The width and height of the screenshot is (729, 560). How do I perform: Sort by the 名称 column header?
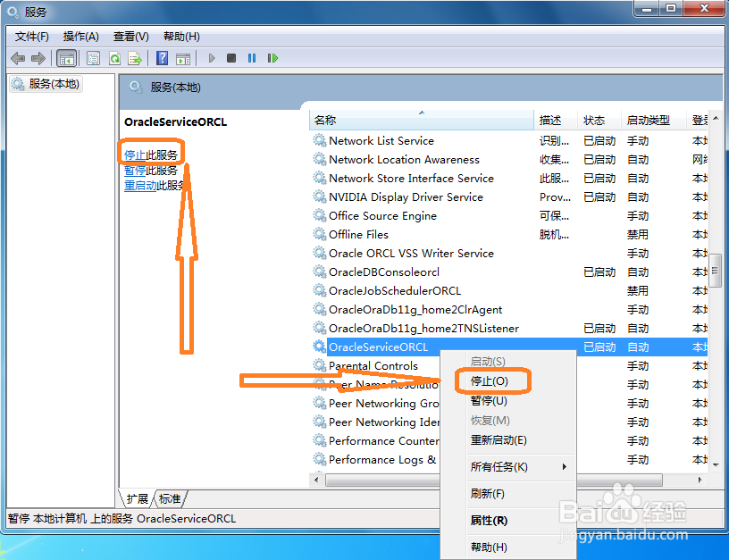pyautogui.click(x=421, y=120)
